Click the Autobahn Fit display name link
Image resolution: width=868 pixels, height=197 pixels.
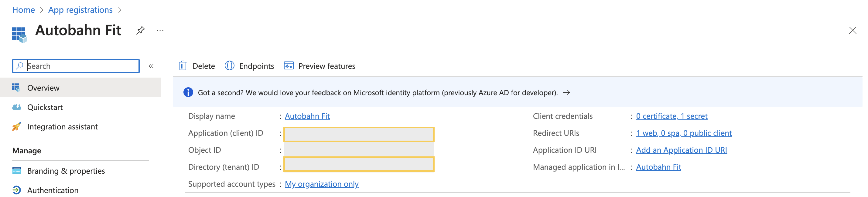click(x=307, y=116)
